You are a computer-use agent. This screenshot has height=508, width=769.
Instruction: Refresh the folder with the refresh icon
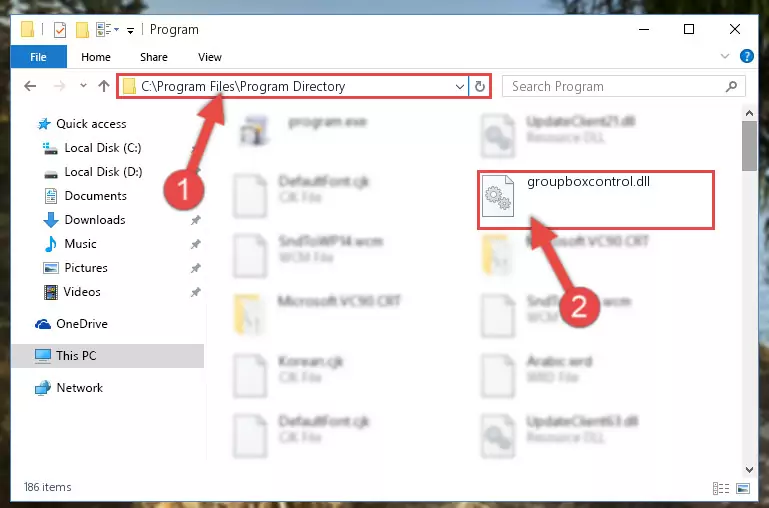click(x=480, y=87)
